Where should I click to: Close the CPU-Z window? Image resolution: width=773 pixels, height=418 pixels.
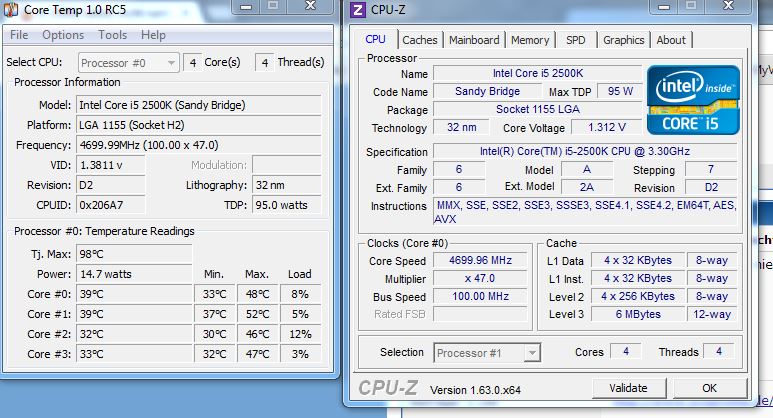[x=728, y=6]
